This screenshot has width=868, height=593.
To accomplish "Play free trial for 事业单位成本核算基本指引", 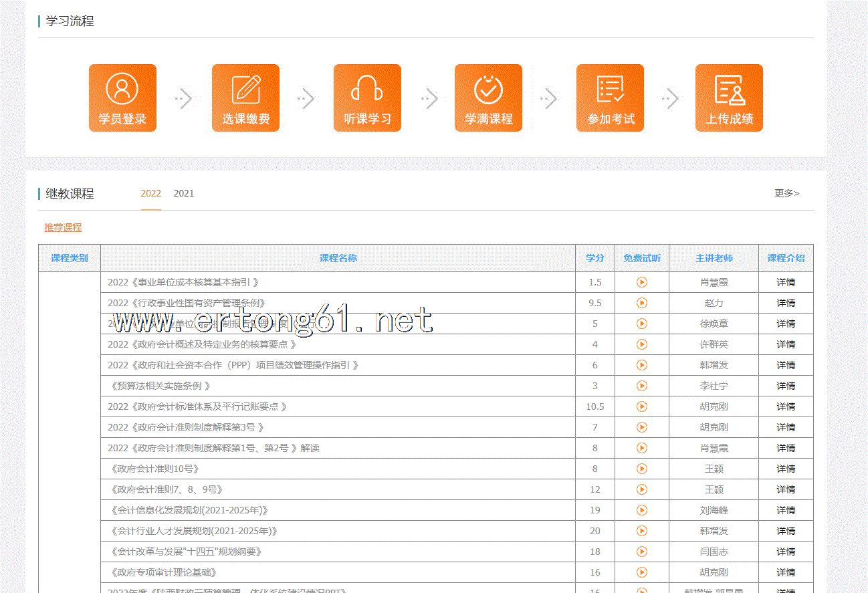I will click(641, 282).
